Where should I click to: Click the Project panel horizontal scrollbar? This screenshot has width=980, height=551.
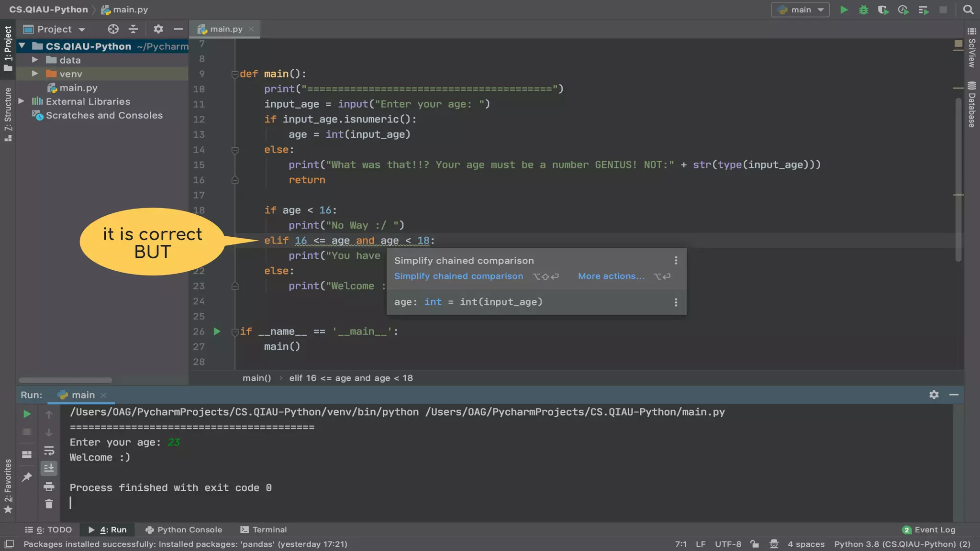[66, 380]
